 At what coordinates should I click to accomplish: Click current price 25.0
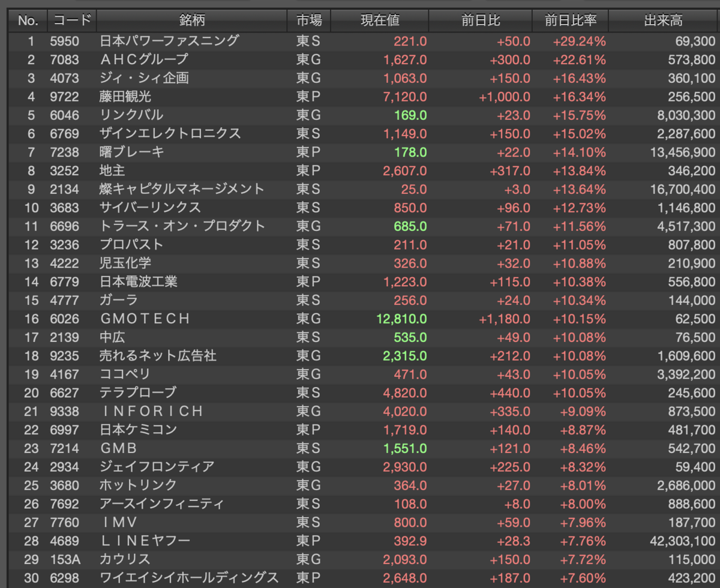click(x=413, y=189)
